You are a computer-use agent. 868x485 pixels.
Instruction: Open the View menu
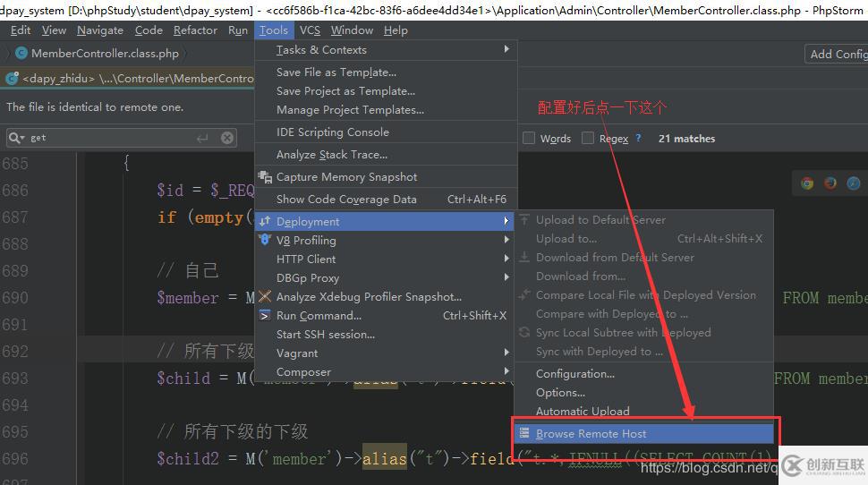54,30
